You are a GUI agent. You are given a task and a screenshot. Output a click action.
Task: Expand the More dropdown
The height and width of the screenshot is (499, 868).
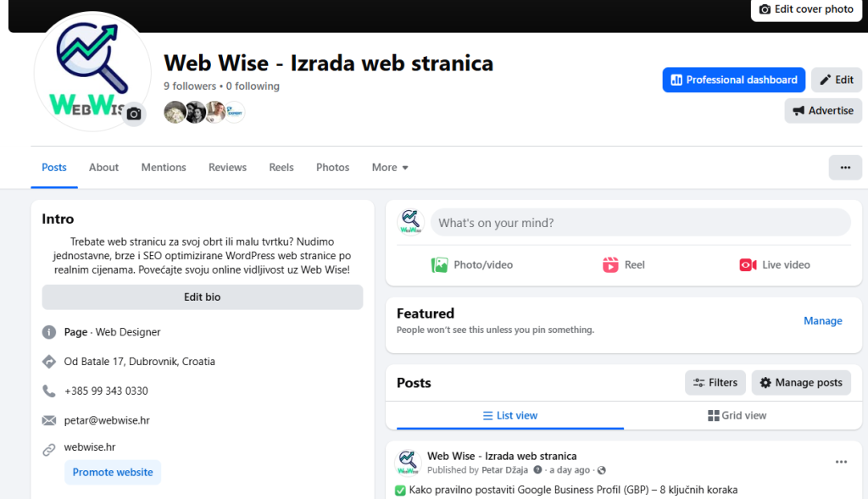pos(390,167)
